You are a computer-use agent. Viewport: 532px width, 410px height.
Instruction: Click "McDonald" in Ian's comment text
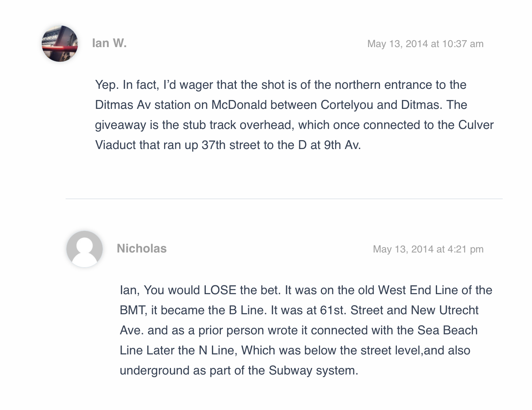coord(236,105)
